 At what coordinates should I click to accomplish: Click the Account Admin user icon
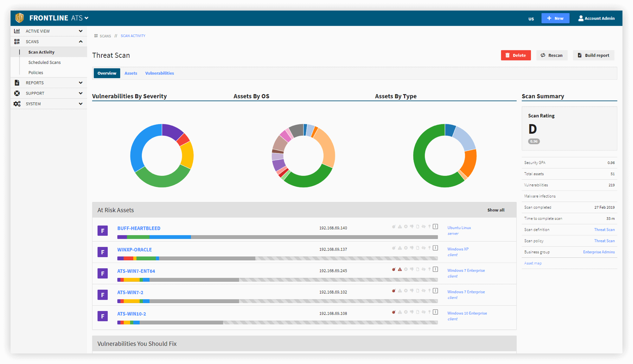(581, 18)
